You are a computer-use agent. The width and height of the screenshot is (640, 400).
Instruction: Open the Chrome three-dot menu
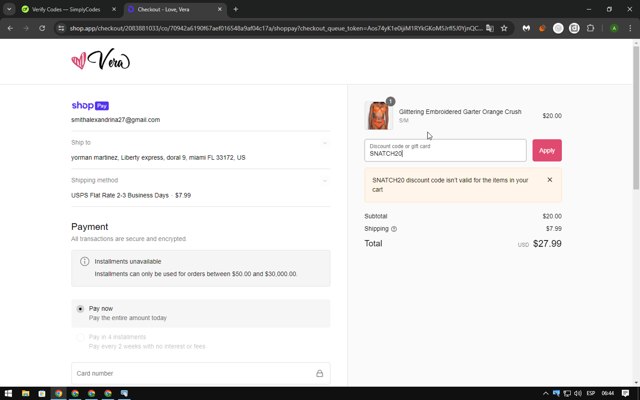(630, 28)
